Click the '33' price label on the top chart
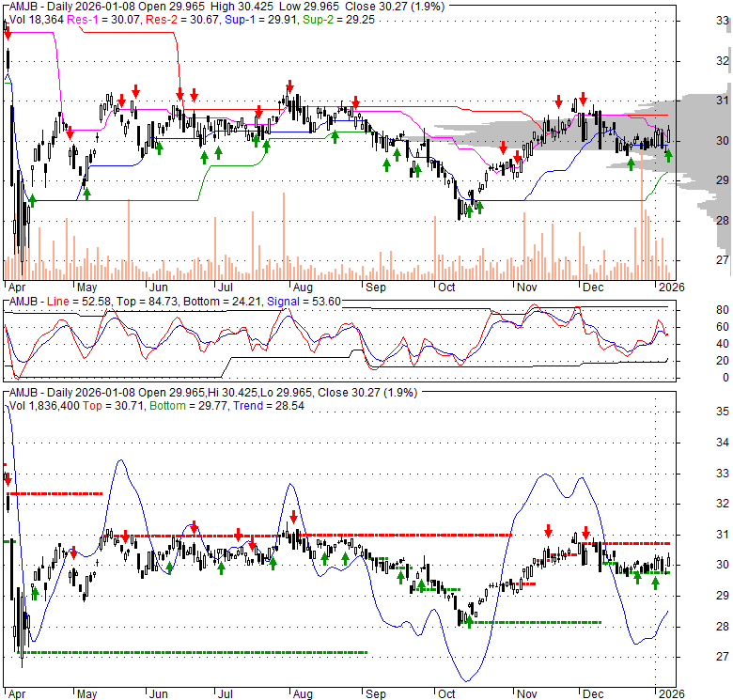The image size is (733, 700). pyautogui.click(x=723, y=21)
